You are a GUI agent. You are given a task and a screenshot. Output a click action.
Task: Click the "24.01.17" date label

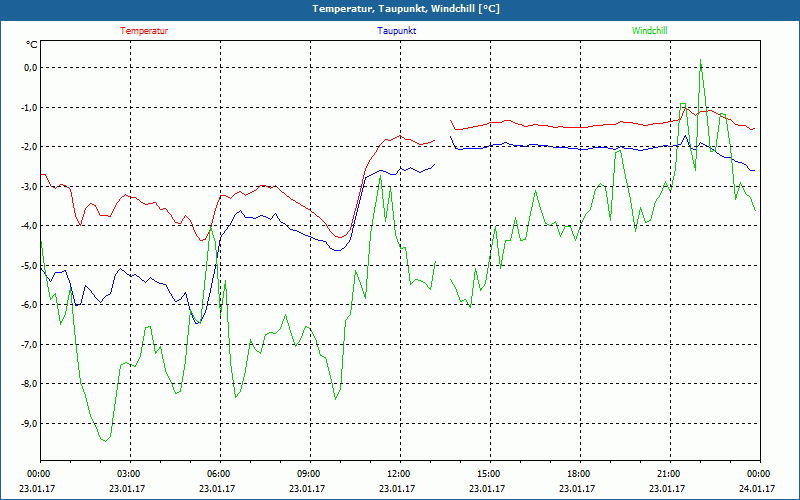pyautogui.click(x=758, y=488)
